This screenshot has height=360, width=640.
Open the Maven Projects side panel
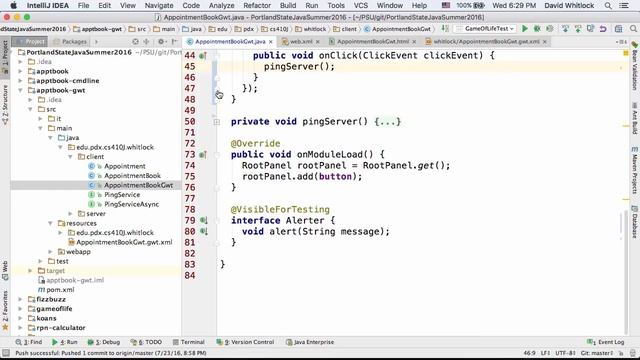[635, 170]
